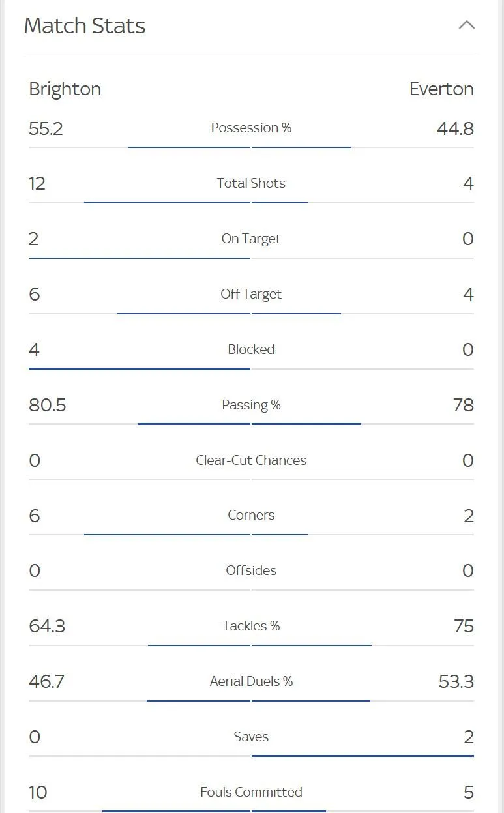Click the Possession % stat label
The width and height of the screenshot is (504, 813).
251,128
